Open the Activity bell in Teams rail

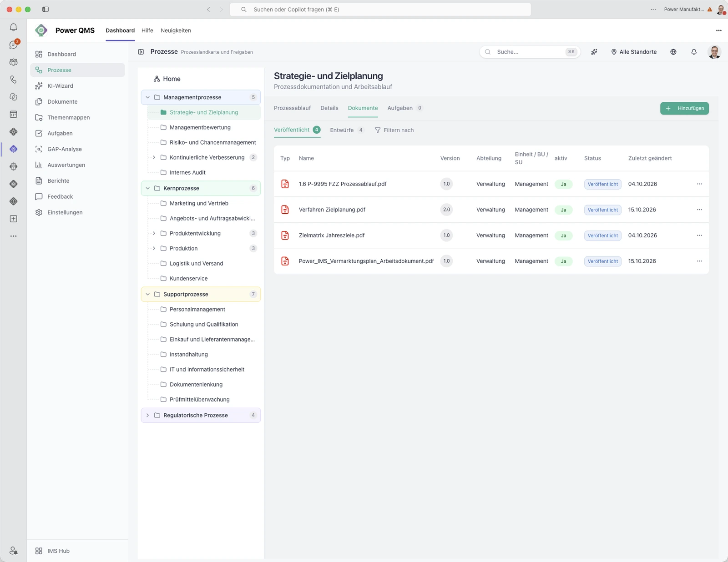click(x=14, y=27)
